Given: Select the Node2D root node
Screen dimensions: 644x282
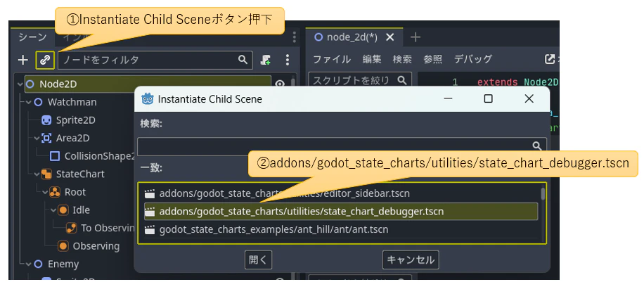Looking at the screenshot, I should [148, 84].
